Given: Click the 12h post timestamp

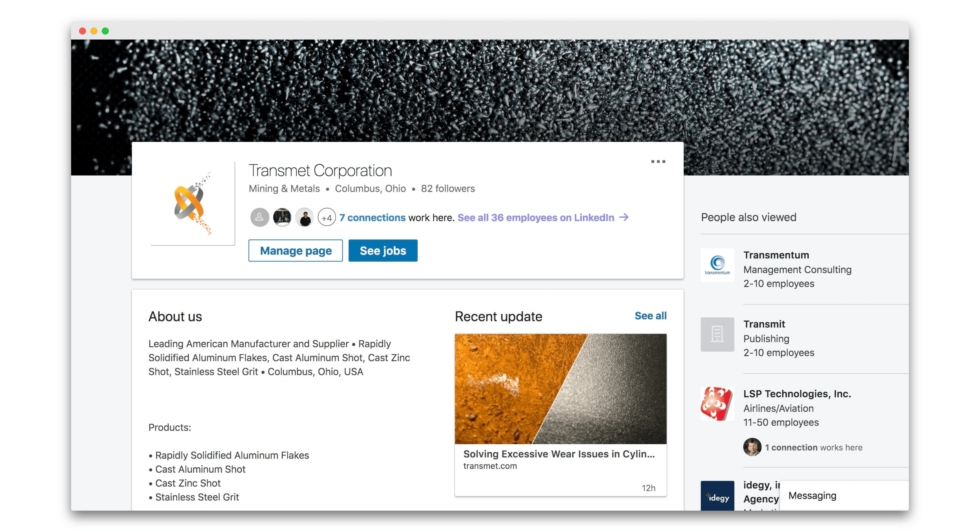Looking at the screenshot, I should (x=648, y=488).
